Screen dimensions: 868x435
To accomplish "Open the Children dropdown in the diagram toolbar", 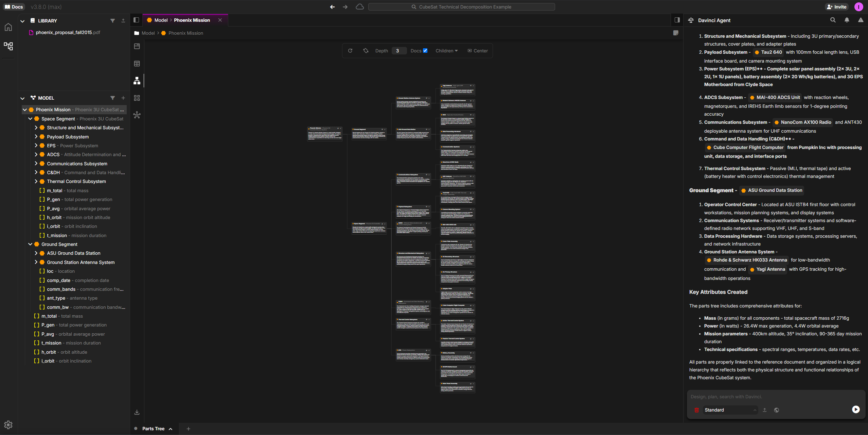I will [446, 50].
